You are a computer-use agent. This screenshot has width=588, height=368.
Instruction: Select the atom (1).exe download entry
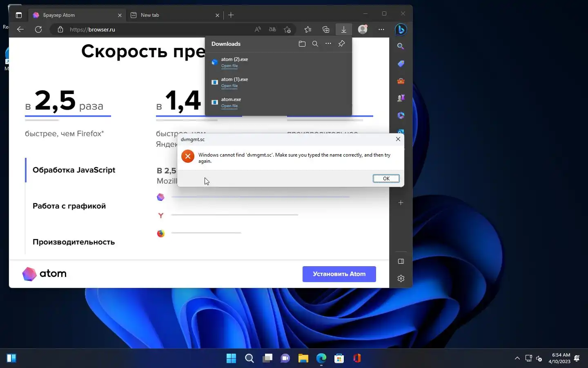pos(278,82)
